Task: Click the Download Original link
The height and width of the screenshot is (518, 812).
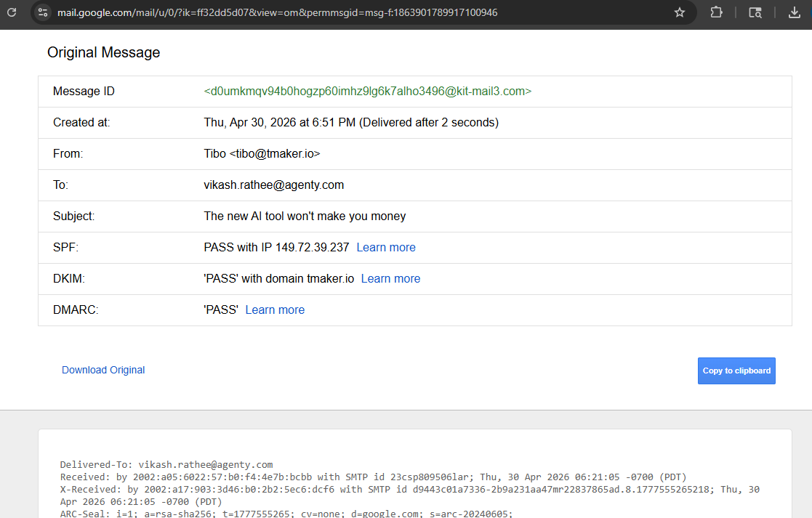Action: point(103,370)
